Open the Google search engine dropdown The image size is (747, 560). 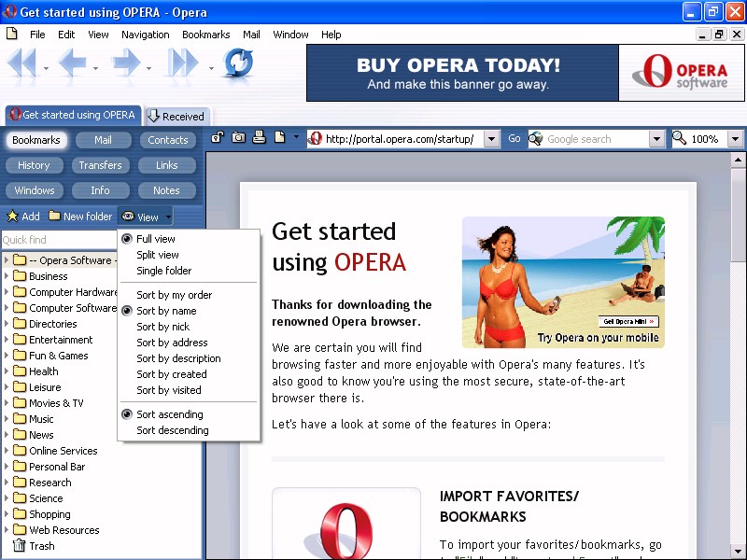[x=656, y=139]
